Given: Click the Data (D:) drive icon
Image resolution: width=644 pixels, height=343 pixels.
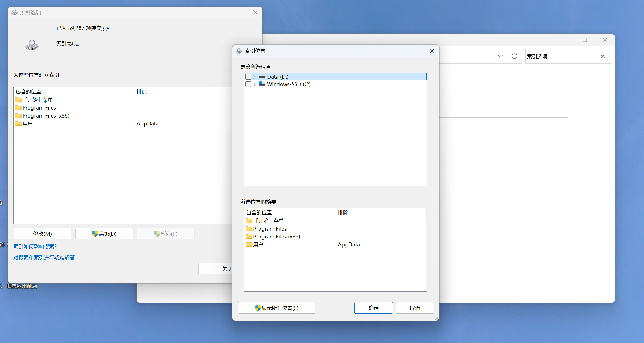Looking at the screenshot, I should (262, 77).
